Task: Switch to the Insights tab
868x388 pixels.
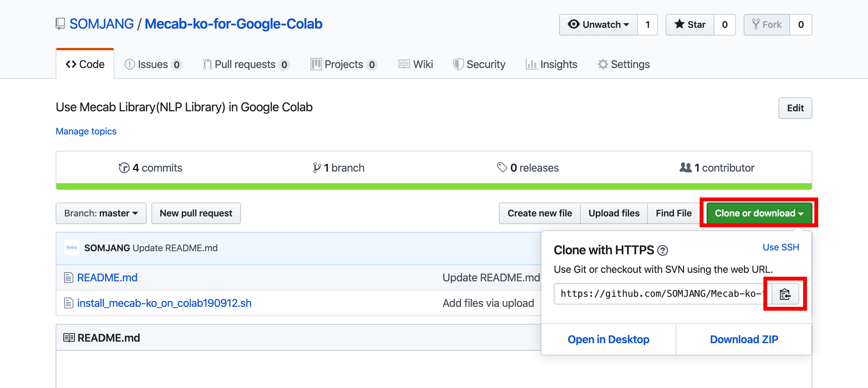Action: pos(551,64)
